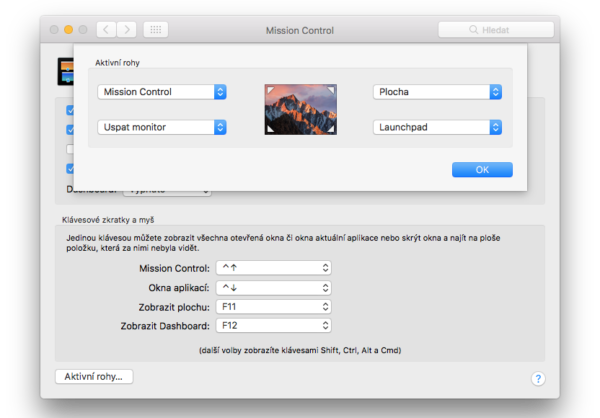Viewport: 600px width, 418px height.
Task: Click the help question mark button
Action: (537, 379)
